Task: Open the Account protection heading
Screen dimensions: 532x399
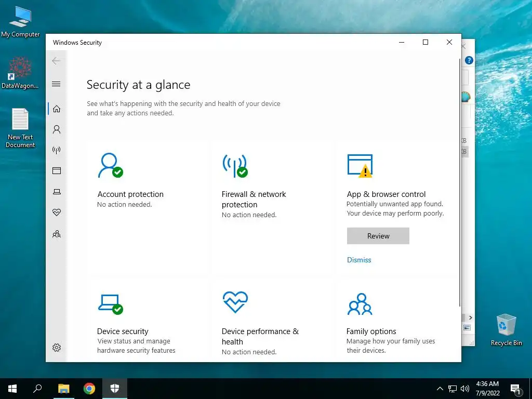Action: [130, 194]
